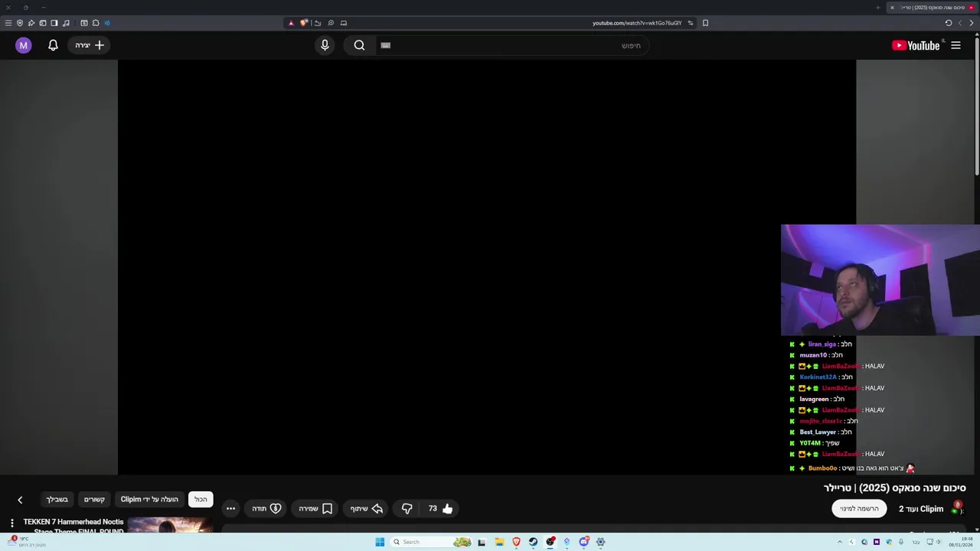Open File Explorer from the taskbar
The image size is (980, 551).
499,542
